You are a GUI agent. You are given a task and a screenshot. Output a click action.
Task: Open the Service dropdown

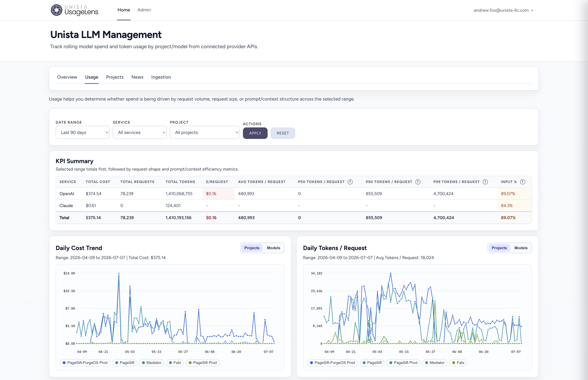click(x=140, y=133)
